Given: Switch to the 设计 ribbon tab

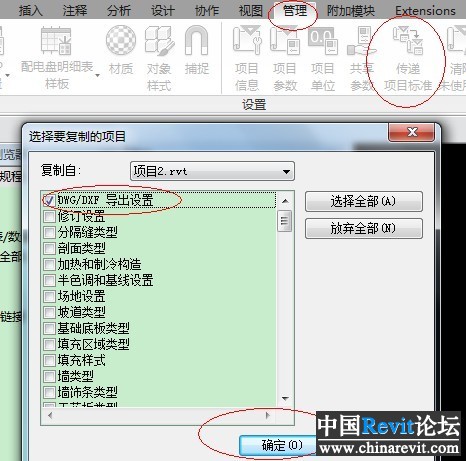Looking at the screenshot, I should coord(163,11).
